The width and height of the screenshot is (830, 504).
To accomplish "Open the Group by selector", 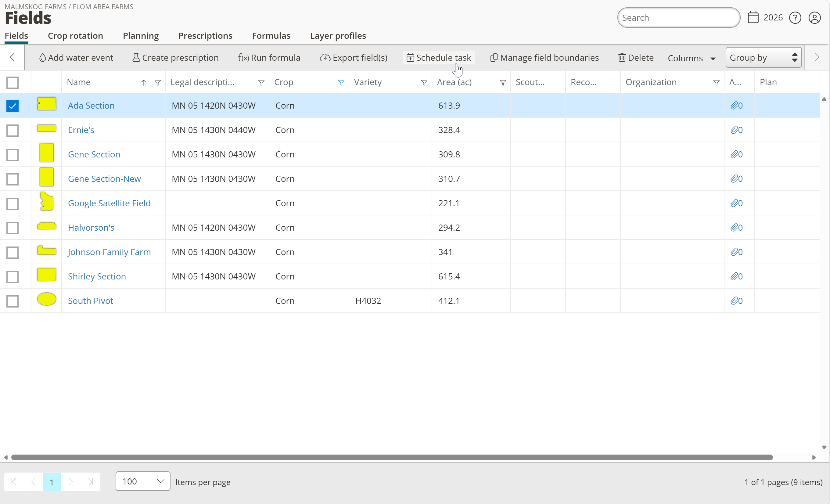I will tap(763, 58).
